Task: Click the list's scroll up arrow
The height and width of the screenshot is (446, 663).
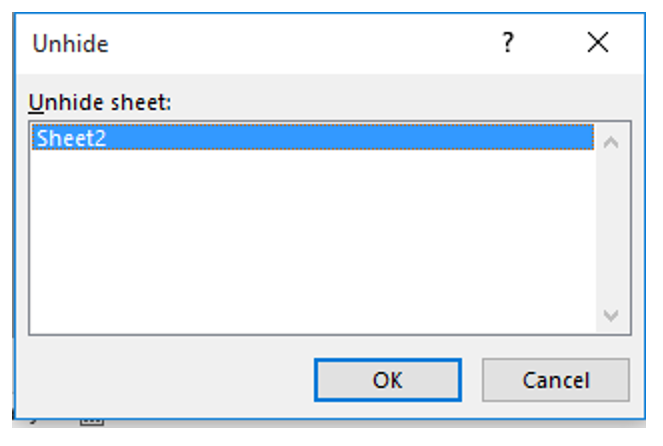Action: (611, 142)
